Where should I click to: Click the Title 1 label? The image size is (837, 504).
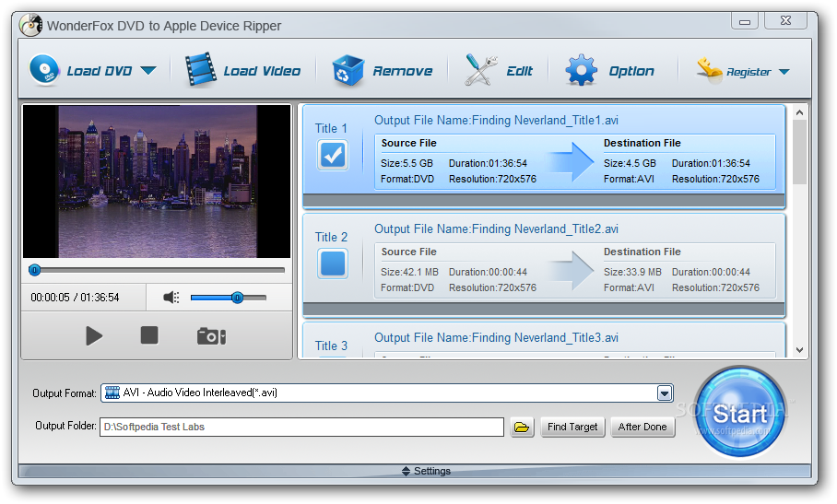[331, 128]
